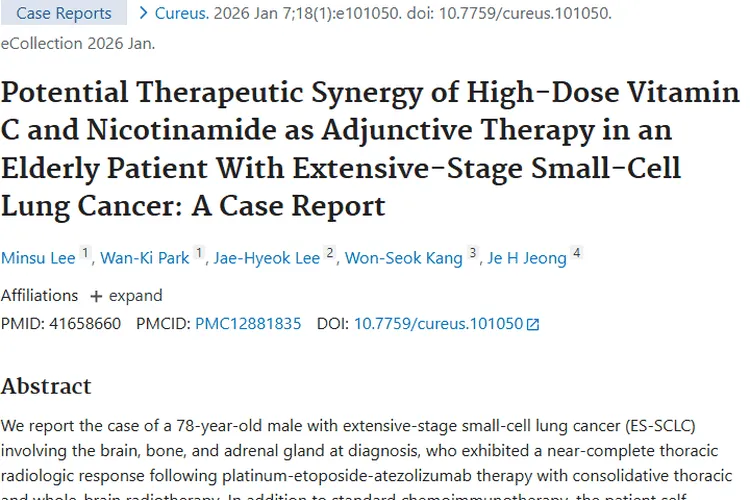
Task: Click the external link icon beside DOI
Action: tap(533, 325)
